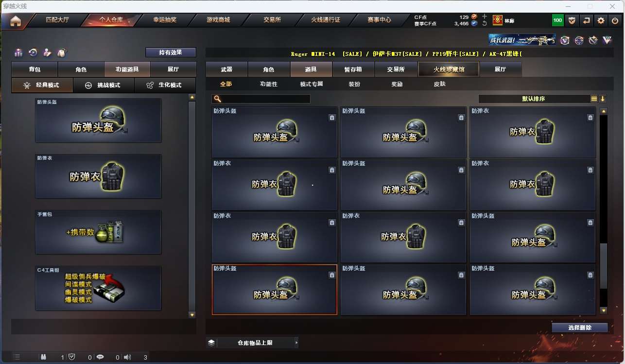Switch to the 武器 tab

(x=226, y=69)
